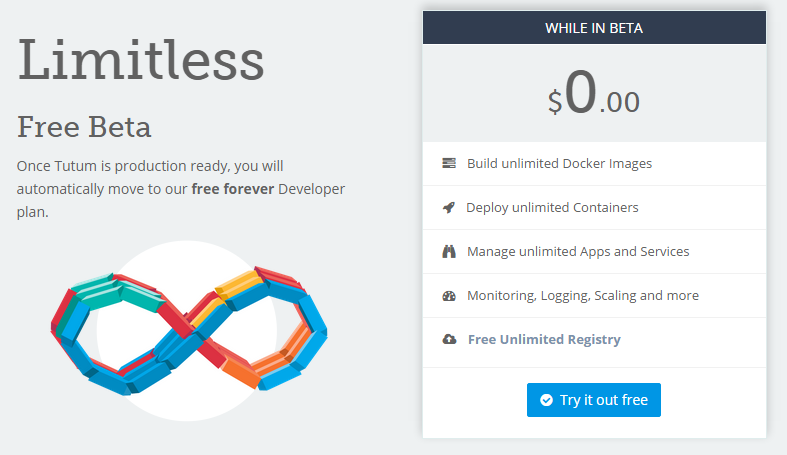This screenshot has width=787, height=455.
Task: Click the dashboard gauge icon beside Monitoring
Action: click(449, 296)
